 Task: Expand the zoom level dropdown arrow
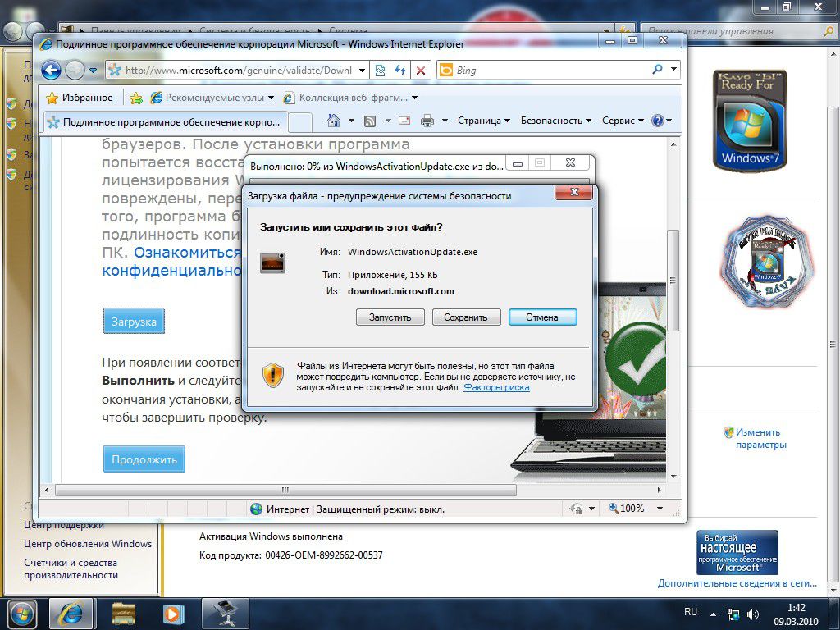(660, 509)
